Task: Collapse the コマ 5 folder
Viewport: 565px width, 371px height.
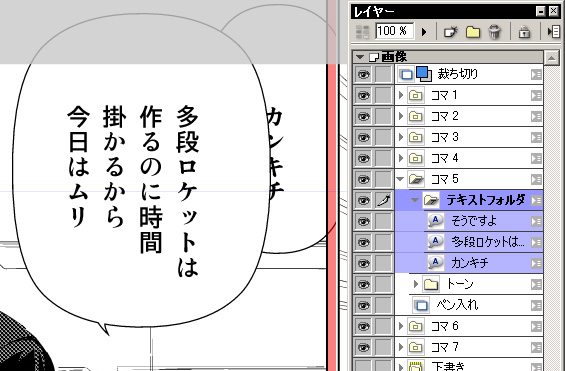Action: 400,179
